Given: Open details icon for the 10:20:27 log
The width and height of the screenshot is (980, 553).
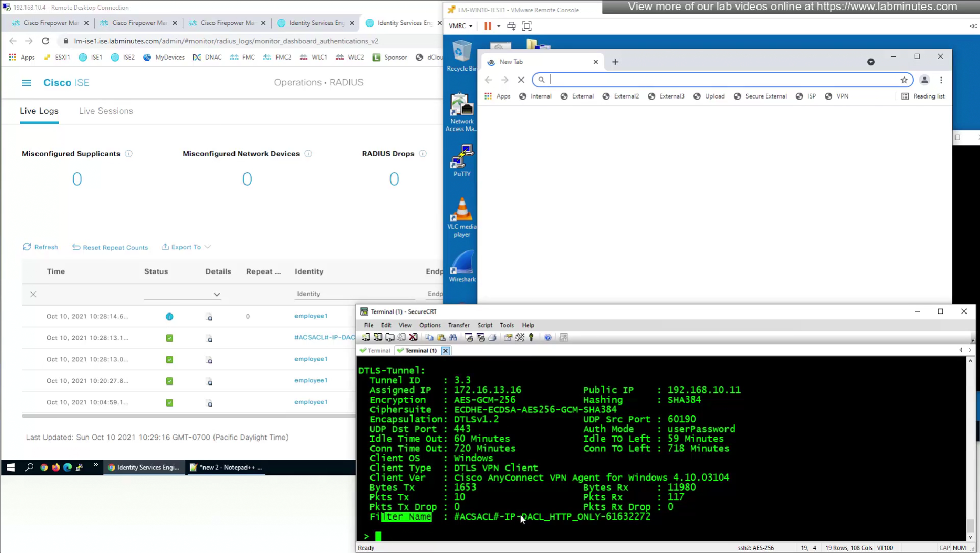Looking at the screenshot, I should (x=209, y=381).
